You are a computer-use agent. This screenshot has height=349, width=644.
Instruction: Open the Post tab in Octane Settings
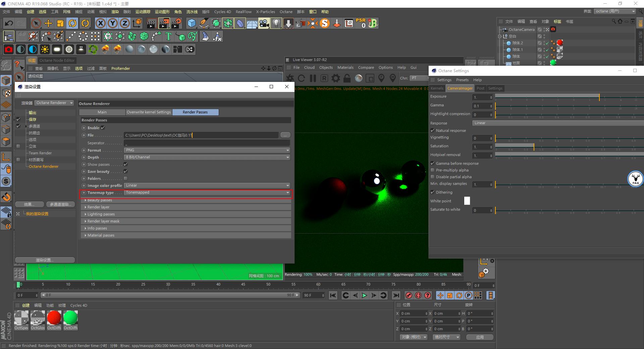point(480,88)
